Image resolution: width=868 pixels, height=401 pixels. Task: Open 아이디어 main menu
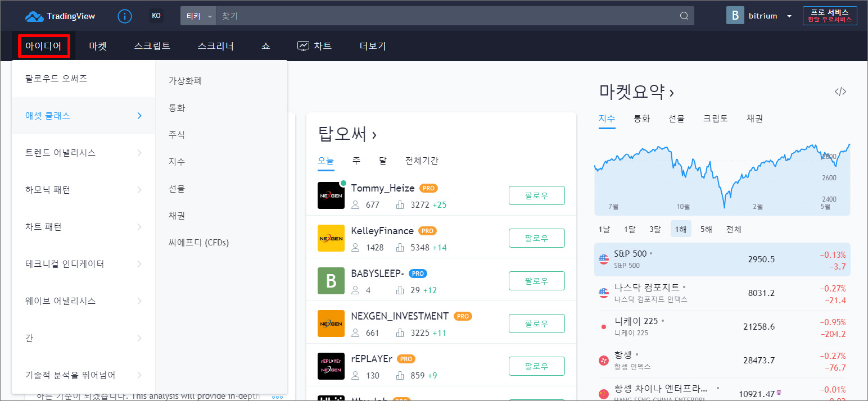(43, 46)
